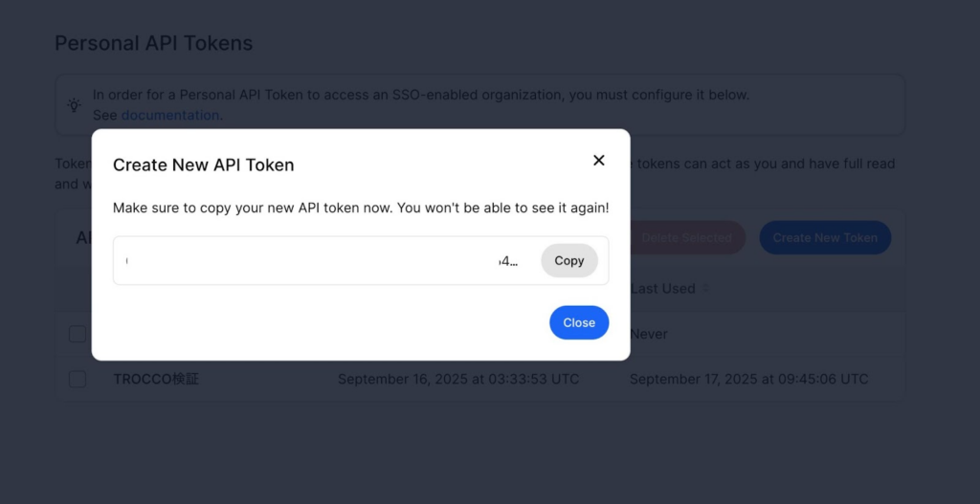The width and height of the screenshot is (980, 504).
Task: Click the Create New Token button
Action: click(x=825, y=237)
